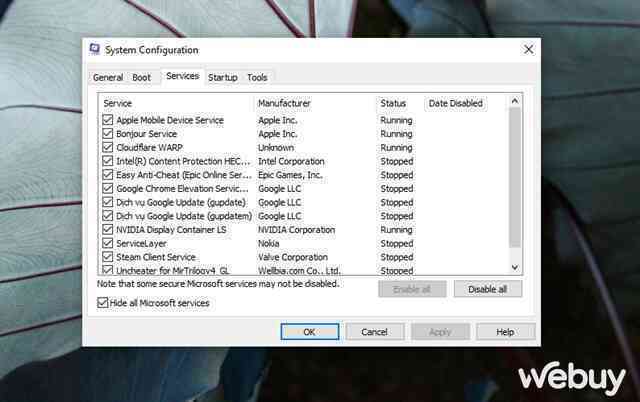
Task: Click the Apply button
Action: [x=440, y=332]
